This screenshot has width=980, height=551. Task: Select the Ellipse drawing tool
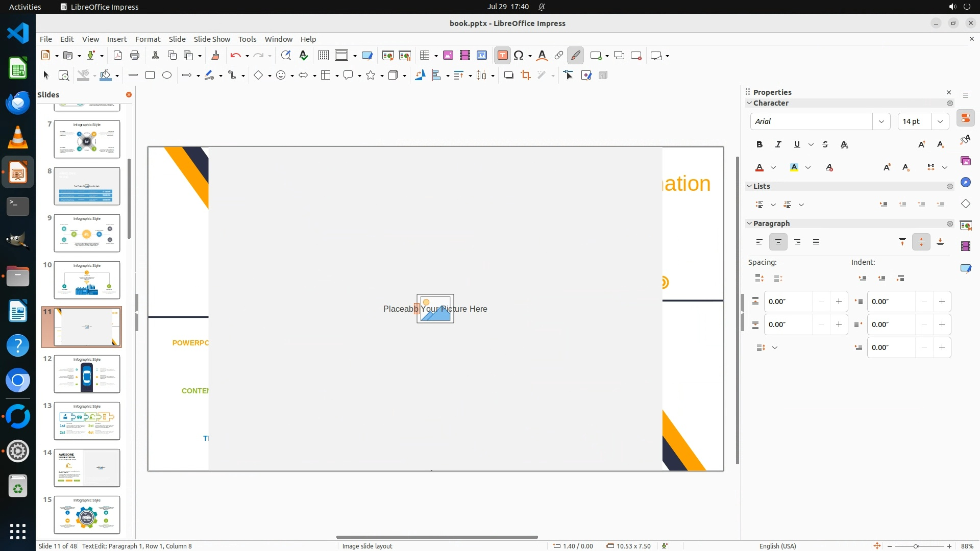[x=167, y=76]
